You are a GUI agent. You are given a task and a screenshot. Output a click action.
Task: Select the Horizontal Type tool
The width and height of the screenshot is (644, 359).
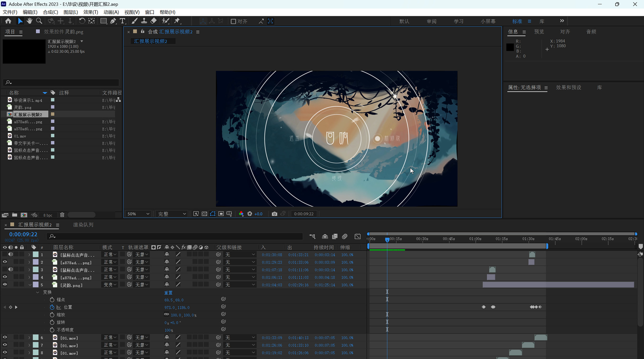pyautogui.click(x=123, y=21)
